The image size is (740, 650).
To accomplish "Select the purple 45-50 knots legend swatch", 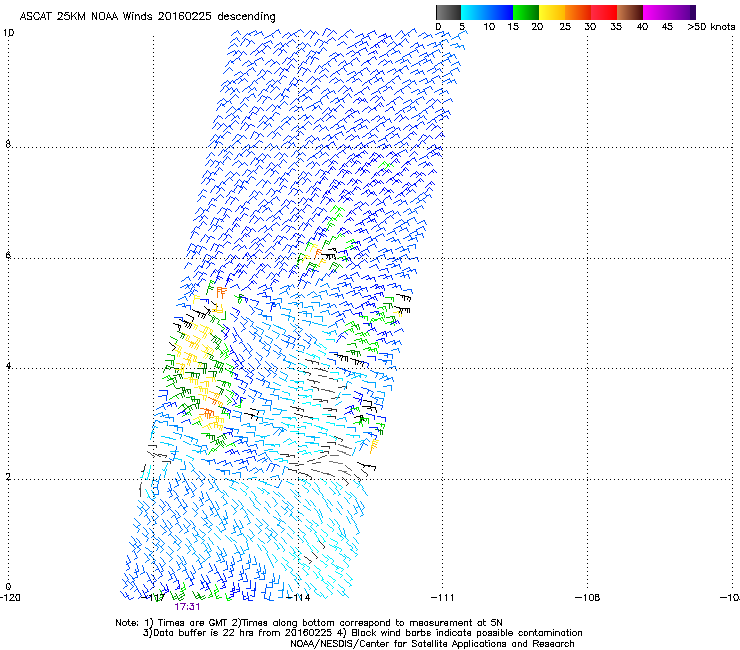I will (682, 12).
